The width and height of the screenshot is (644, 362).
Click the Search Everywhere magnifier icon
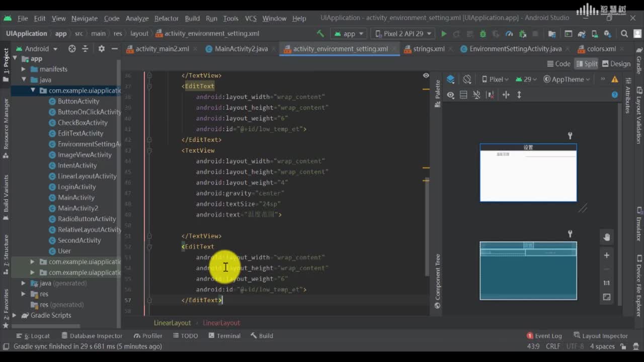tap(624, 34)
